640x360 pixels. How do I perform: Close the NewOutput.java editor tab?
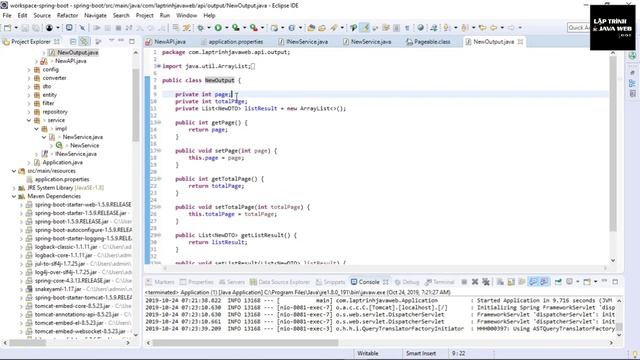point(520,42)
